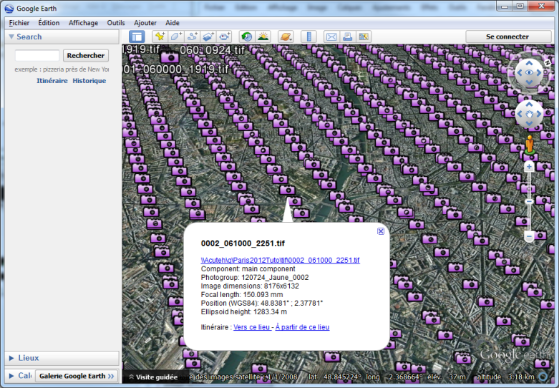The image size is (559, 388).
Task: Toggle the sidebar panel icon
Action: point(137,37)
